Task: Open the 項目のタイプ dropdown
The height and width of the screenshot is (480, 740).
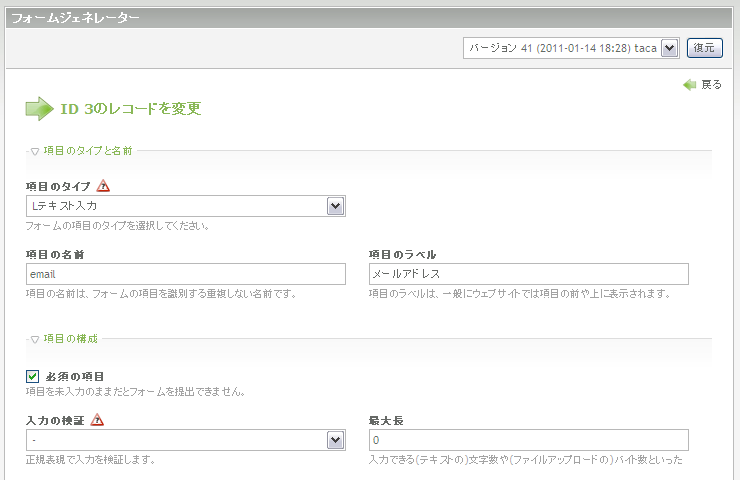Action: [x=185, y=206]
